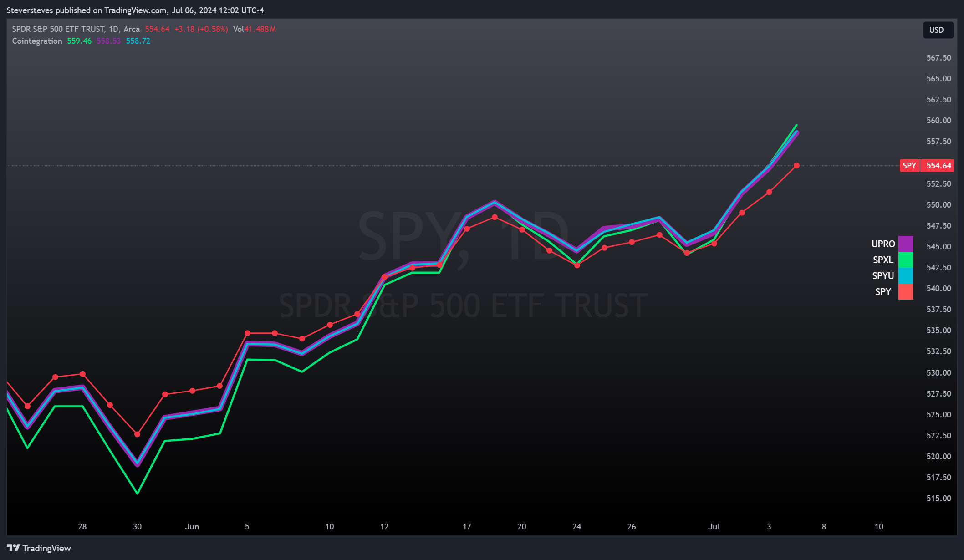964x560 pixels.
Task: Click the 515.00 price axis label
Action: [938, 499]
